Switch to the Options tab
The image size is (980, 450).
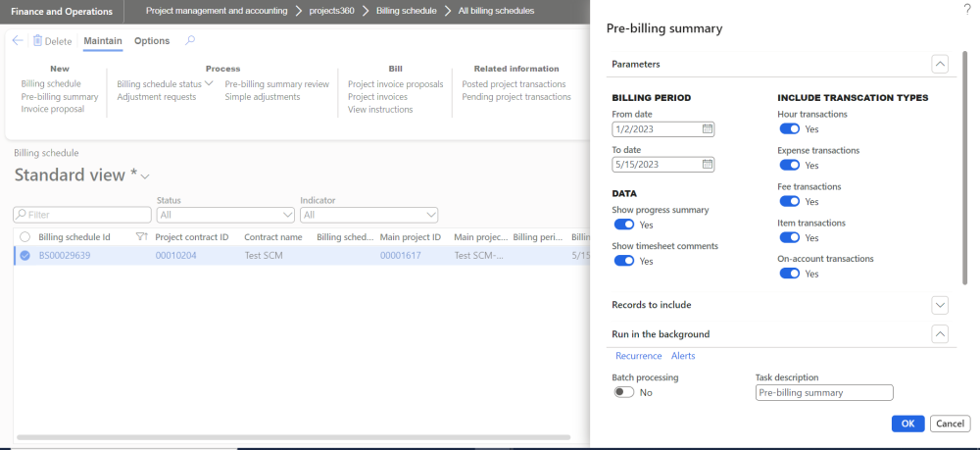coord(152,41)
